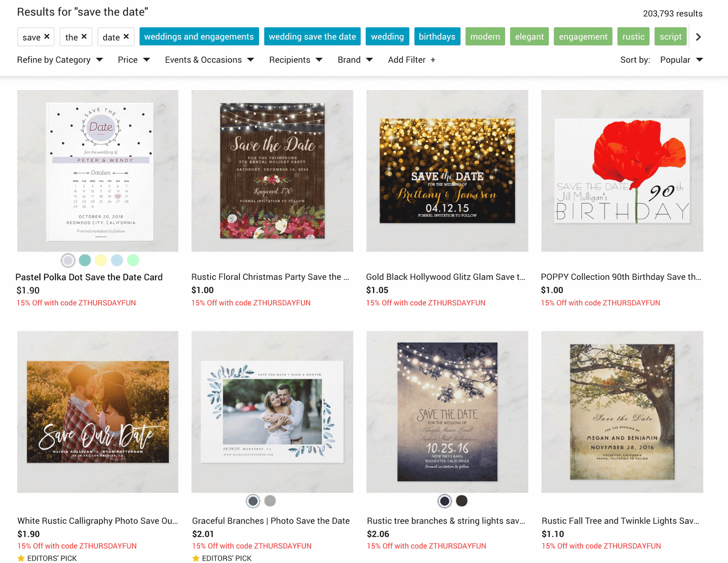Viewport: 728px width, 563px height.
Task: Select the light green Pastel Polka Dot swatch
Action: [x=133, y=260]
